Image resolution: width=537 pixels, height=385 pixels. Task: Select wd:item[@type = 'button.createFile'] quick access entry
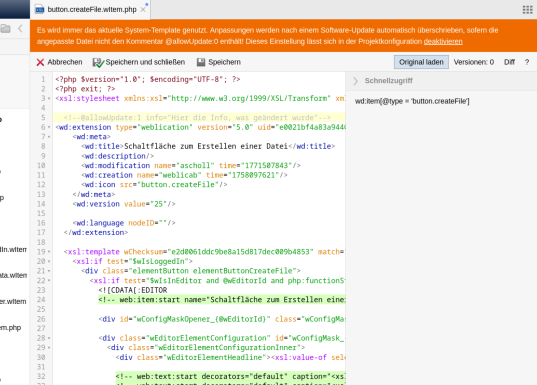412,101
